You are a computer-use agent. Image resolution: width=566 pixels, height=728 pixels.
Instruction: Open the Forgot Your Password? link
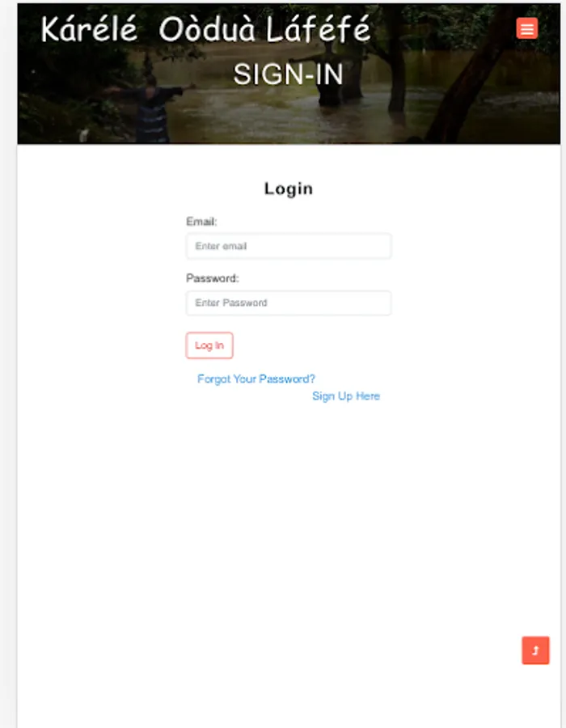click(x=256, y=379)
